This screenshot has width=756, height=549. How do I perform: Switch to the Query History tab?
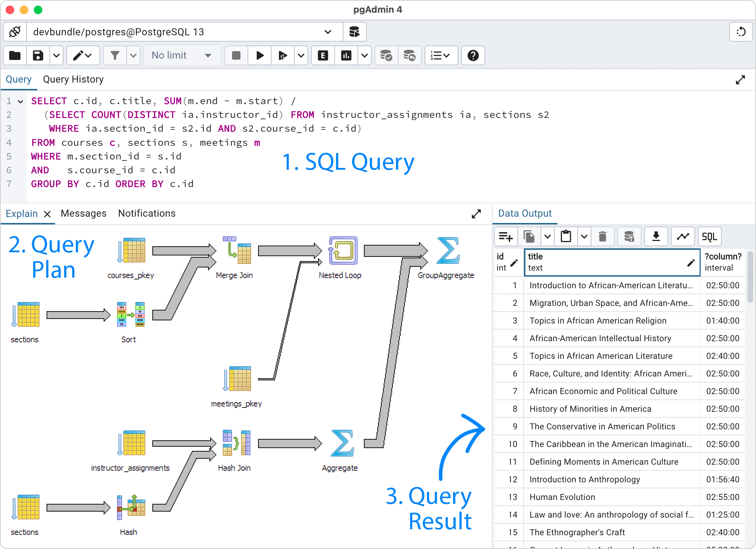(73, 79)
